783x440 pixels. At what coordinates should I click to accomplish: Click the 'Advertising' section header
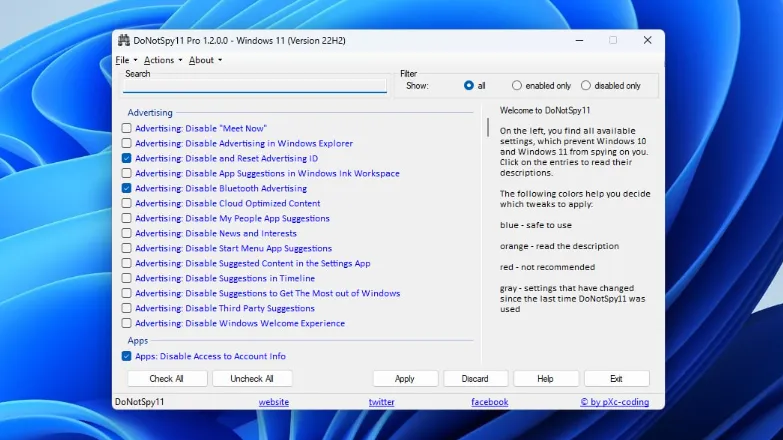150,113
